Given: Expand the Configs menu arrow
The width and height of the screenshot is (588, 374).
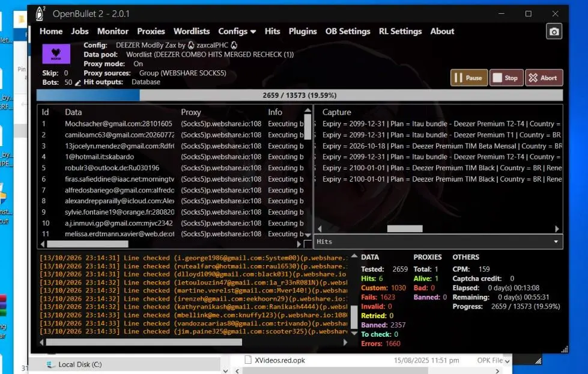Looking at the screenshot, I should [x=253, y=32].
